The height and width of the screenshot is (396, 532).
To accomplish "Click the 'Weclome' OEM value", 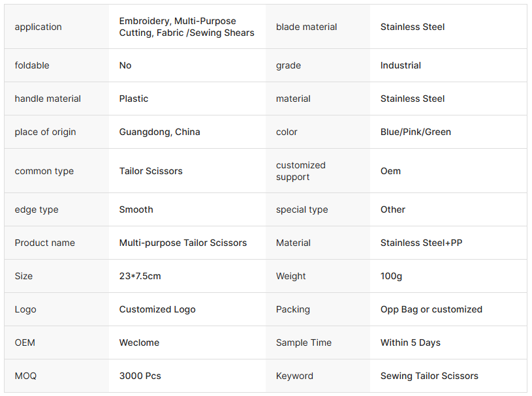I will pos(139,343).
